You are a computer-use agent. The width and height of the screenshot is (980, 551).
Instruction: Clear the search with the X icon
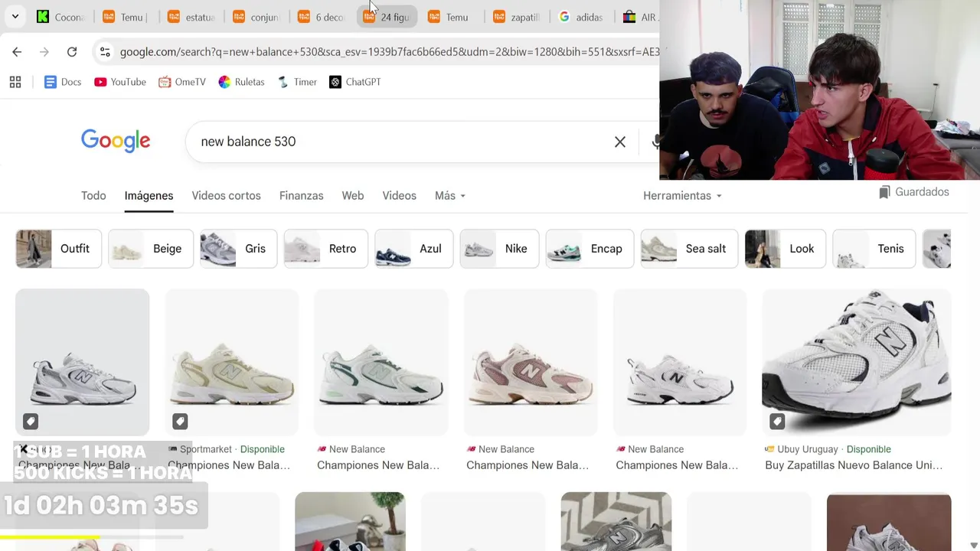620,142
